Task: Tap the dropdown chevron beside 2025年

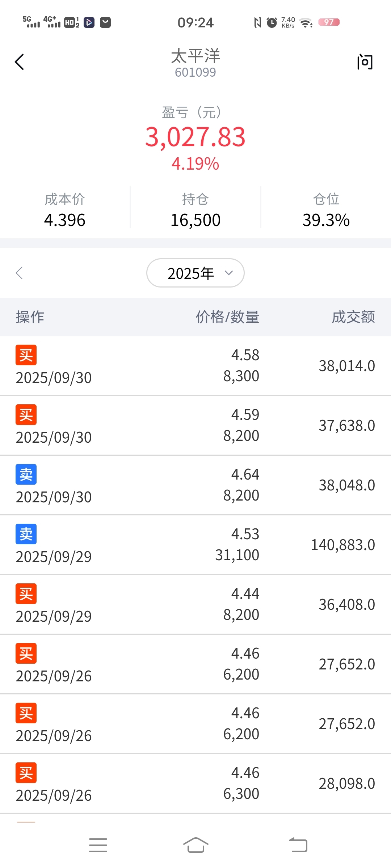Action: click(229, 273)
